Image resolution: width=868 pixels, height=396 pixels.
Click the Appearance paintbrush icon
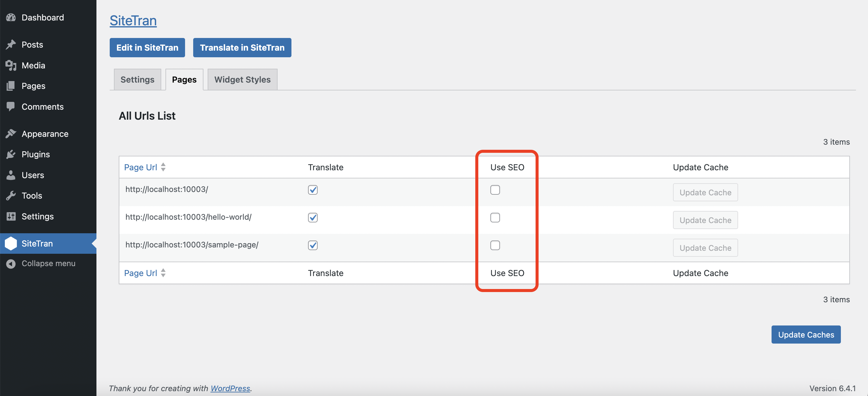coord(11,134)
